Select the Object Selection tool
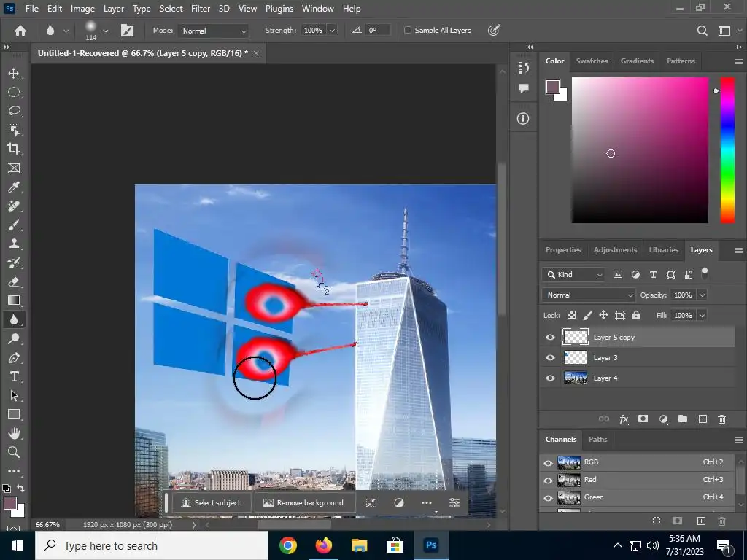This screenshot has width=747, height=560. click(x=14, y=130)
